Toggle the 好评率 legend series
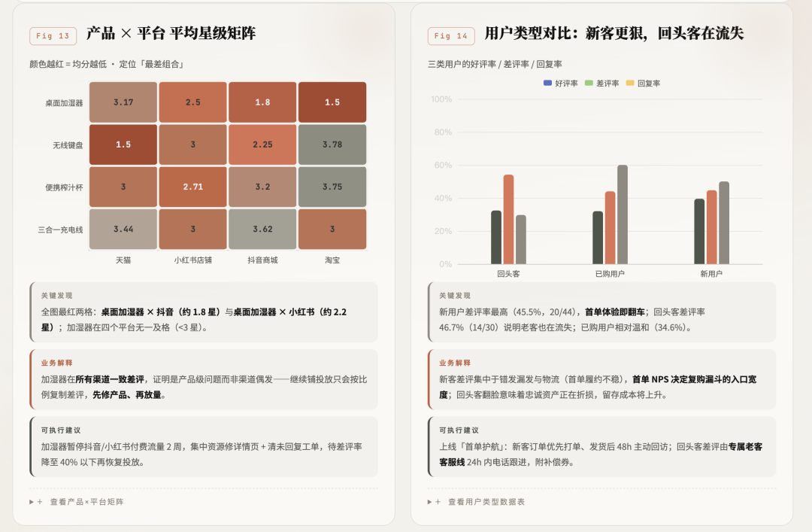This screenshot has width=812, height=532. coord(560,83)
